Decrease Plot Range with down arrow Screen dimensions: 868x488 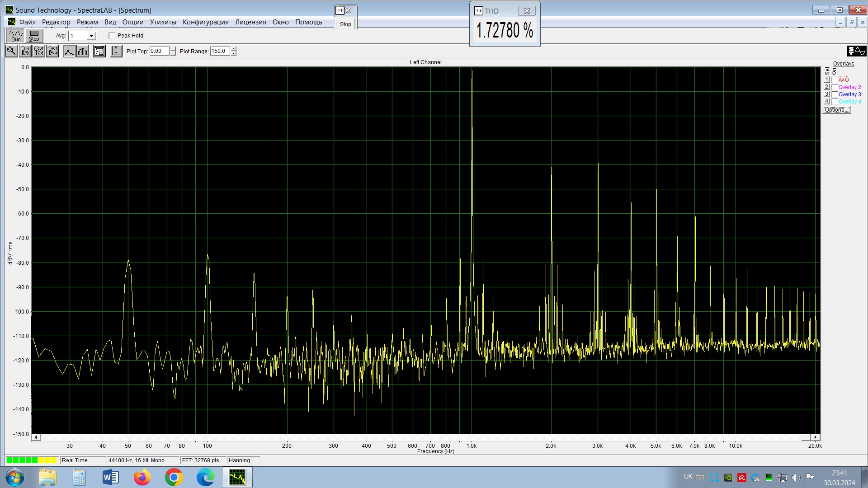tap(233, 53)
